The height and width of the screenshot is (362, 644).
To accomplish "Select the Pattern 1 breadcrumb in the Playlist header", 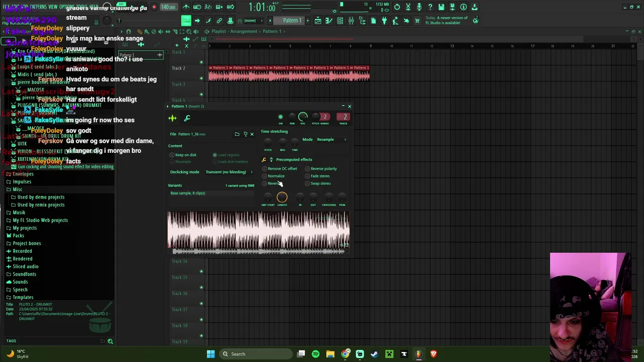I will 272,32.
